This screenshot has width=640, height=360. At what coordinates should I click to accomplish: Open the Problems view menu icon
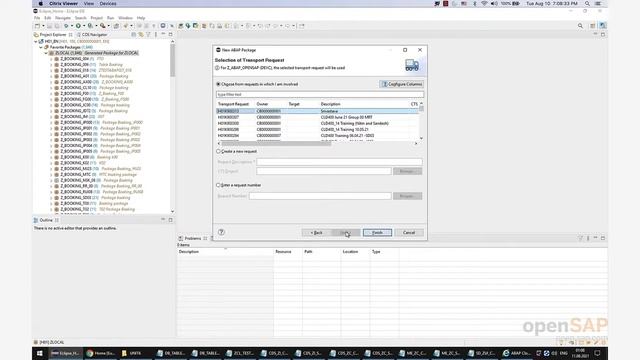(588, 238)
